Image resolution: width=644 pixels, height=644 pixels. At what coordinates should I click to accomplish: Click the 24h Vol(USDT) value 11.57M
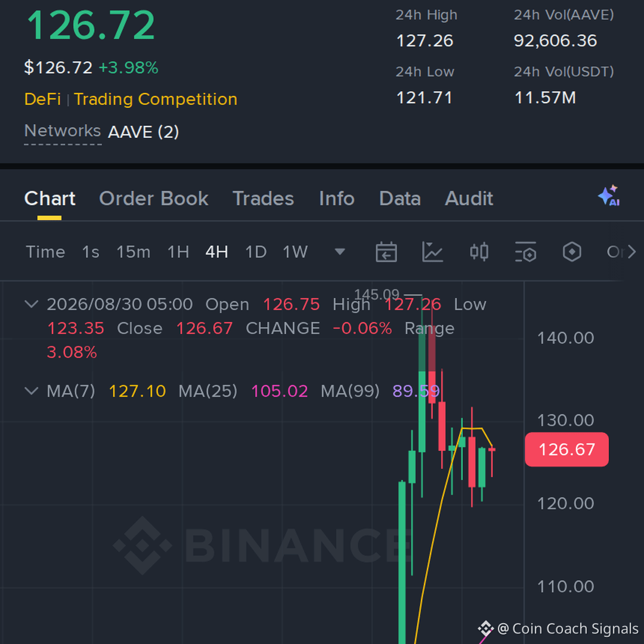pyautogui.click(x=545, y=98)
